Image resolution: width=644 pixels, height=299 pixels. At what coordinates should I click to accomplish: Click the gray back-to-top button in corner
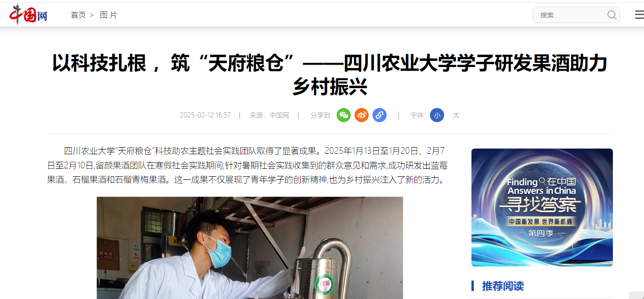click(636, 295)
